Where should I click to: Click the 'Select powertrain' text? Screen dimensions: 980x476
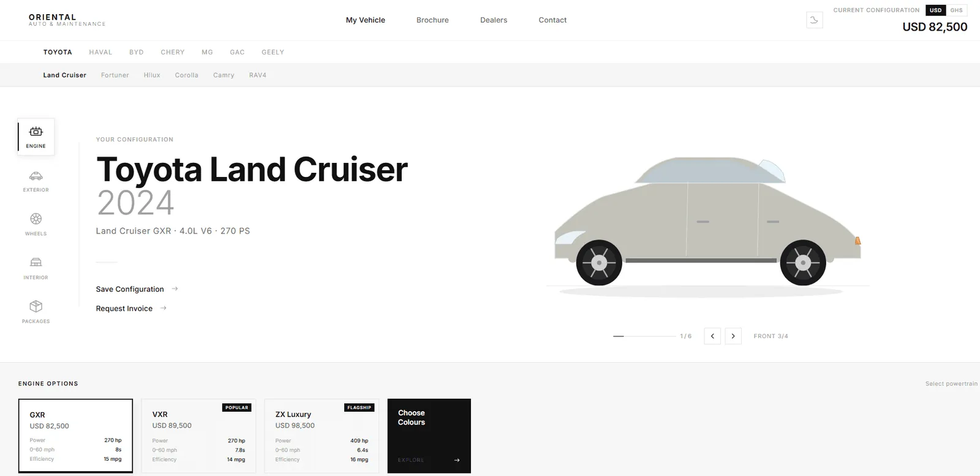pos(951,384)
